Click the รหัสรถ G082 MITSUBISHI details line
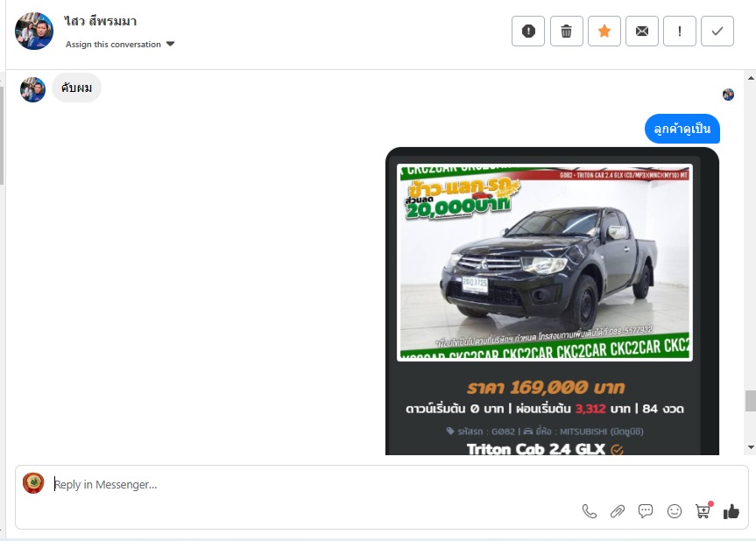756x541 pixels. click(545, 432)
